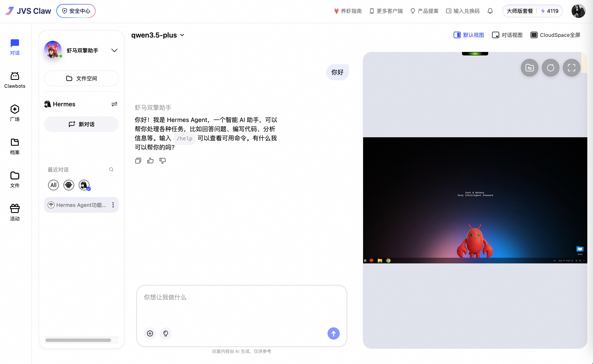The height and width of the screenshot is (364, 593).
Task: Open the file manager in remote taskbar
Action: [x=380, y=261]
